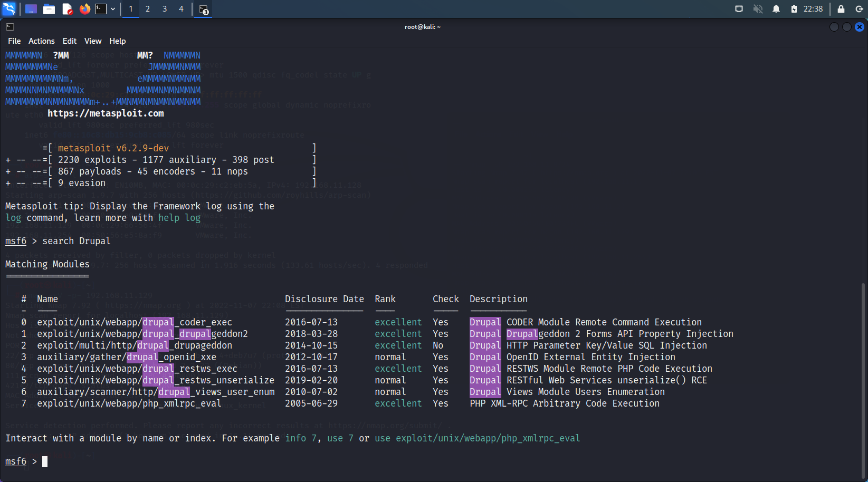Launch Firefox from the panel
The width and height of the screenshot is (868, 482).
(84, 9)
